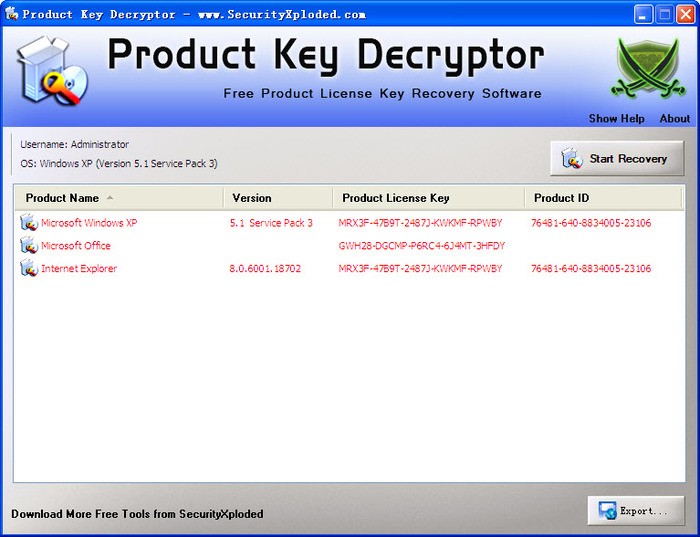Follow the Download More Free Tools link
This screenshot has width=700, height=537.
tap(137, 514)
